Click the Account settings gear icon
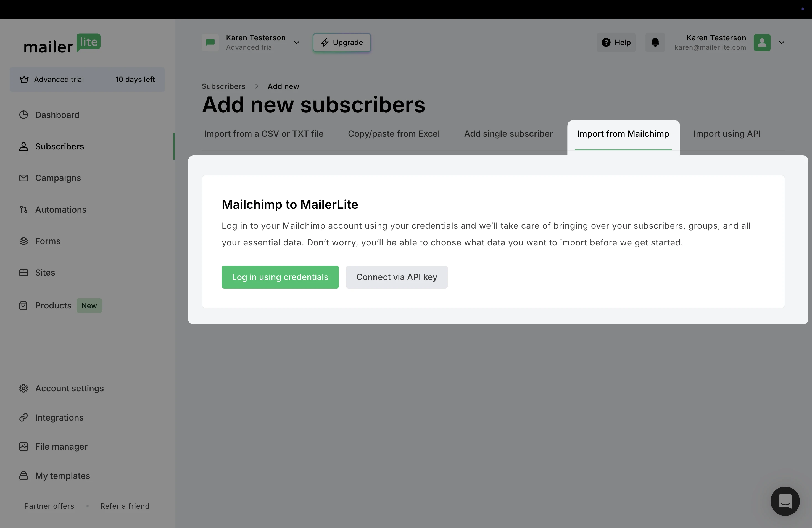812x528 pixels. 23,388
